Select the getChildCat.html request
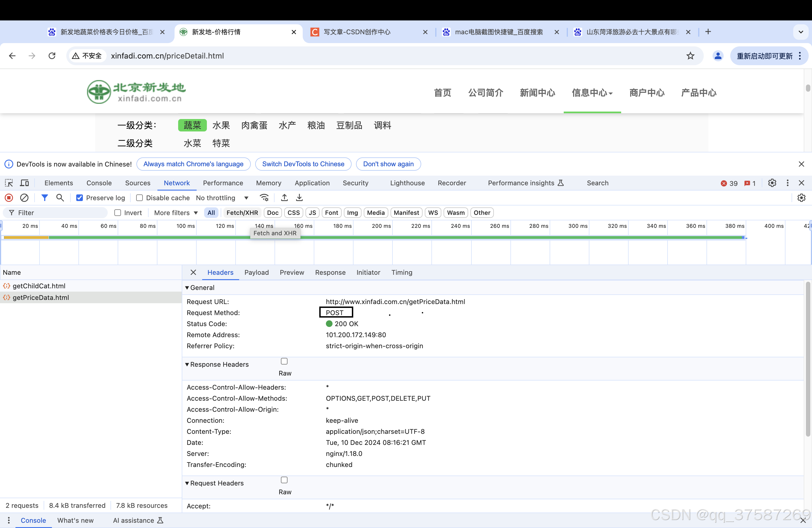 (x=39, y=286)
